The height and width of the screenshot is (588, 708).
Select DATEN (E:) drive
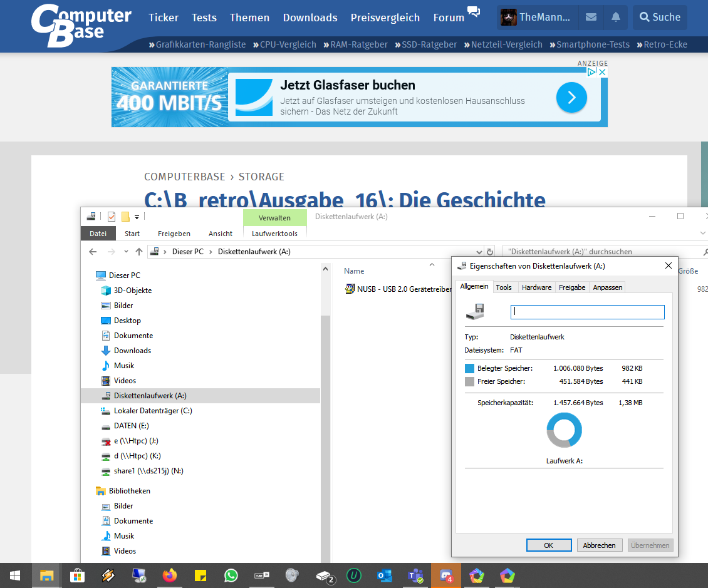pos(131,425)
